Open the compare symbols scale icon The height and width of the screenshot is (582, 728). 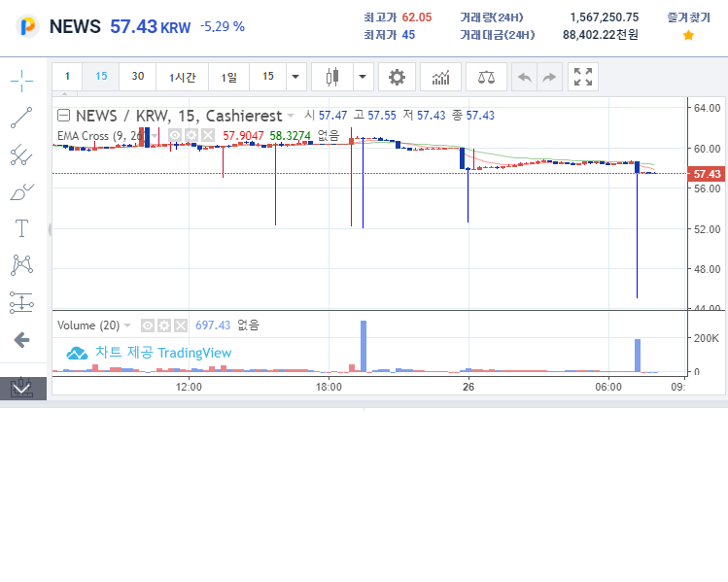(x=486, y=77)
